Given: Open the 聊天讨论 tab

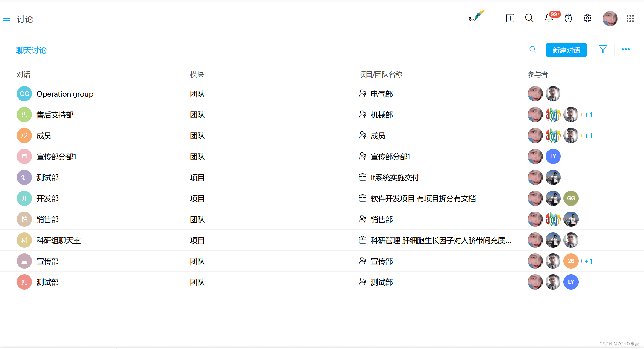Looking at the screenshot, I should pos(31,50).
